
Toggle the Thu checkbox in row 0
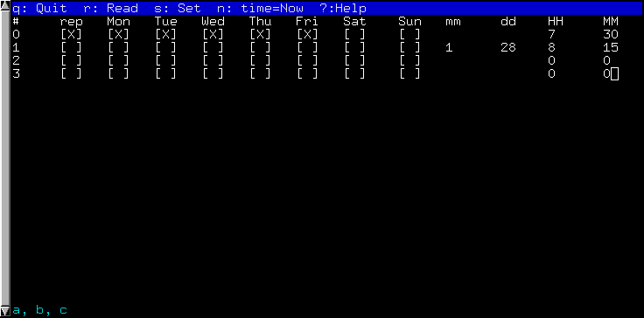tap(261, 35)
